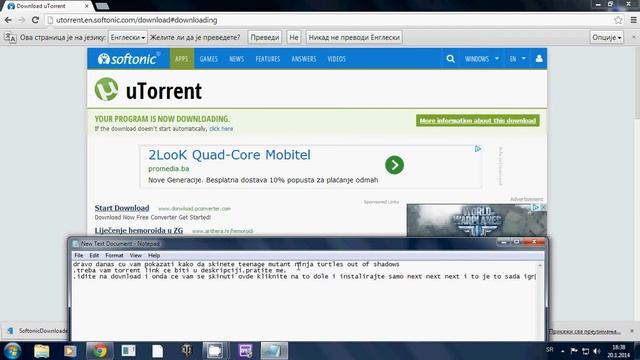Open the Notepad Edit menu

(x=94, y=256)
